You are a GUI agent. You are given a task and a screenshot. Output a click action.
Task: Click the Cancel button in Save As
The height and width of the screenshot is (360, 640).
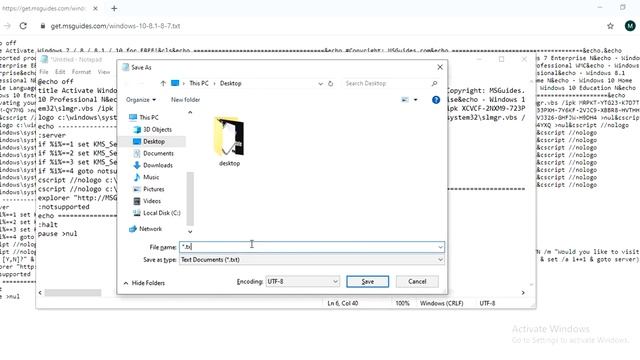coord(417,282)
